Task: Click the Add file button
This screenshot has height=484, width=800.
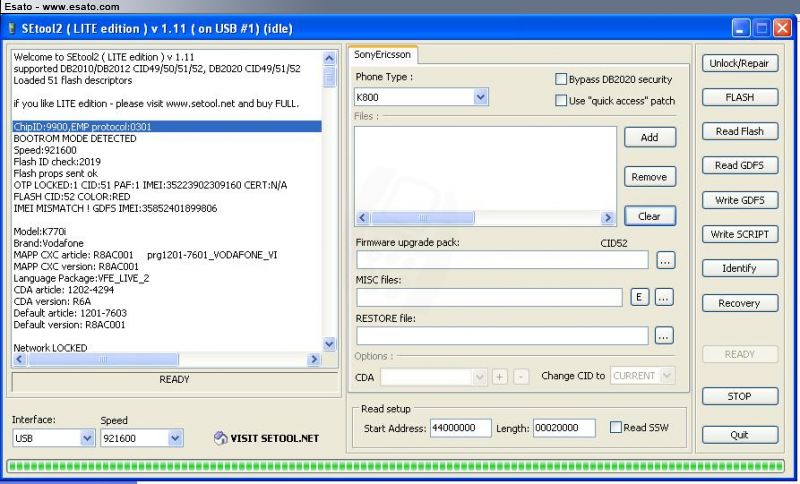Action: pyautogui.click(x=649, y=137)
